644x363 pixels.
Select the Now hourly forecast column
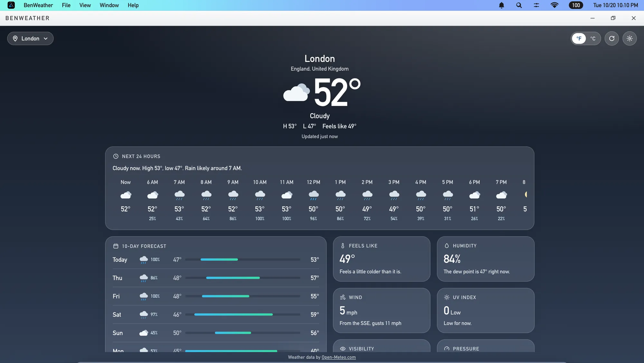point(126,200)
